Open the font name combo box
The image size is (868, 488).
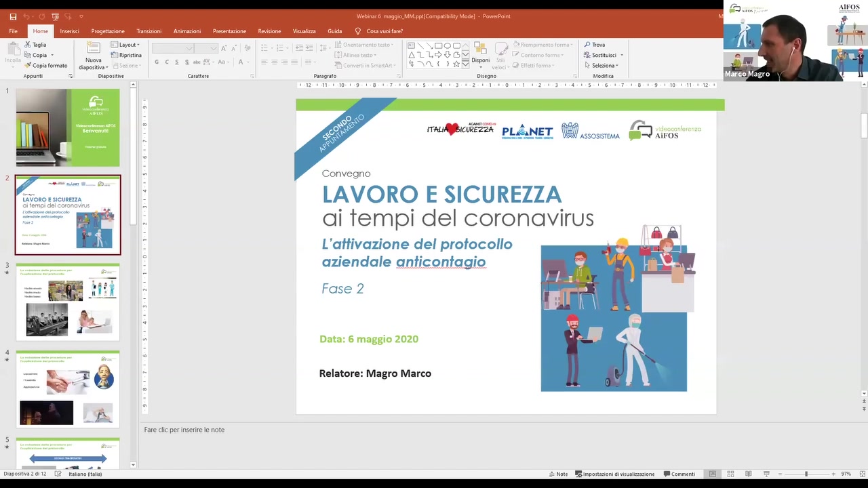click(x=173, y=48)
